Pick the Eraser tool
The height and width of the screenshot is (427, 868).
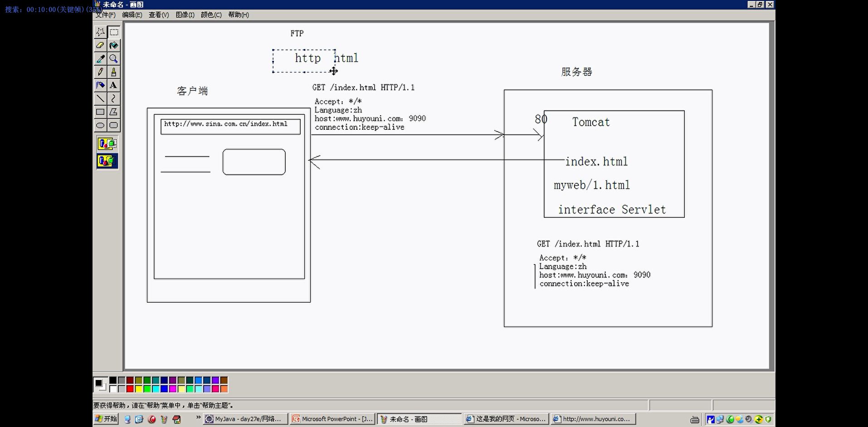click(x=101, y=45)
